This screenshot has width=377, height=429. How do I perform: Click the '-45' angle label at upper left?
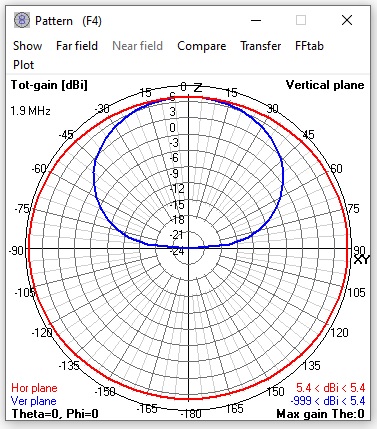click(66, 135)
